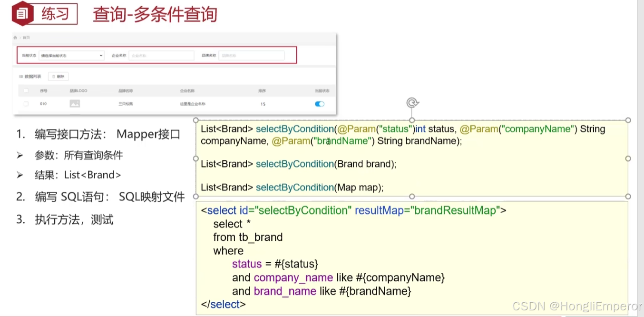Click the 编写 SQL语句: SQL映射文件 line
Viewport: 644px width, 317px height.
point(100,197)
